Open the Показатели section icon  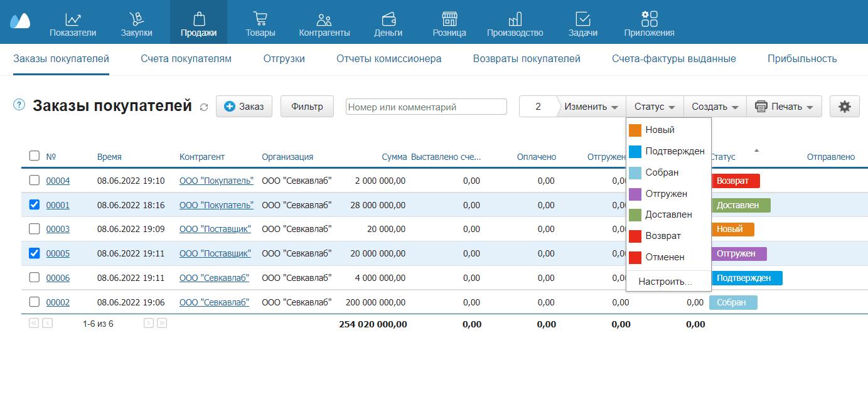pos(73,19)
